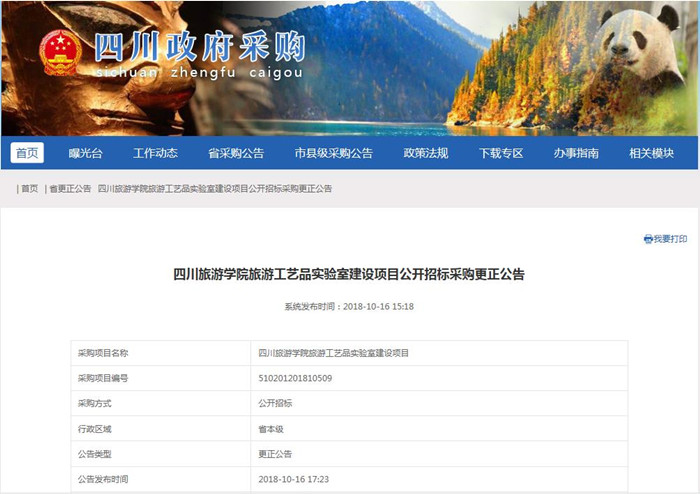Viewport: 700px width, 494px height.
Task: Click the 我要打印 print link
Action: coord(670,239)
